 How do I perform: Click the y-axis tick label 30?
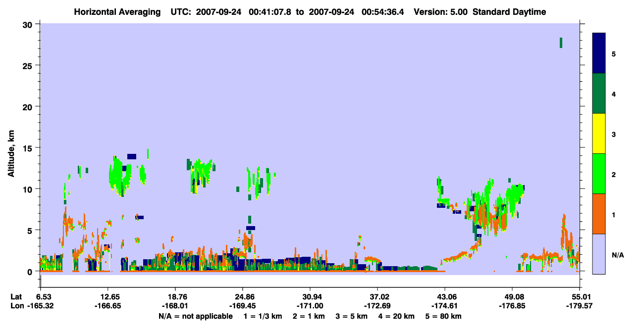coord(28,24)
